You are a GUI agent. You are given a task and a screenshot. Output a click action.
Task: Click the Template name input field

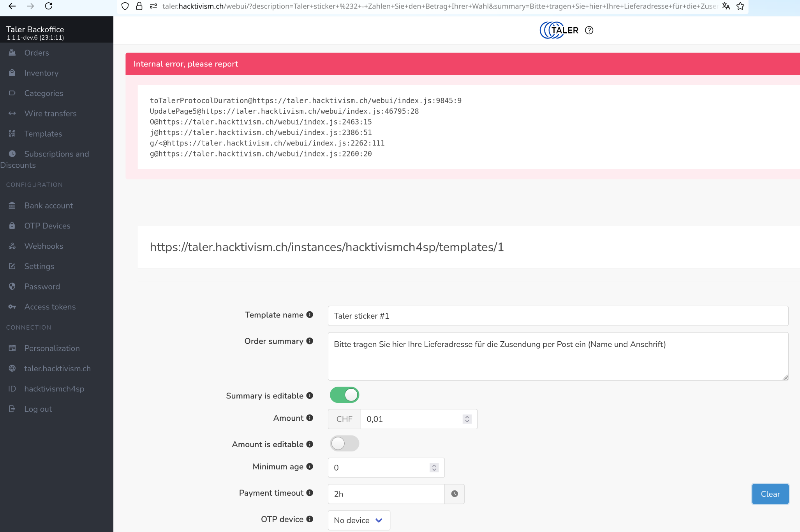pos(558,316)
